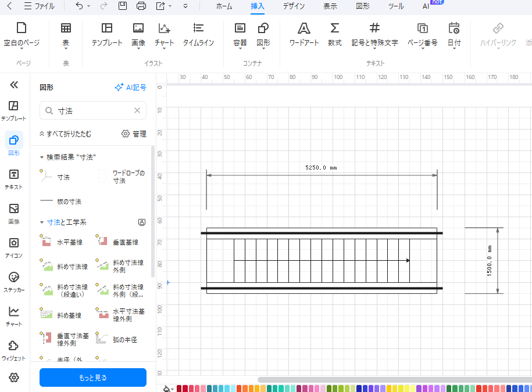Open テンプレート in left sidebar

coord(13,111)
